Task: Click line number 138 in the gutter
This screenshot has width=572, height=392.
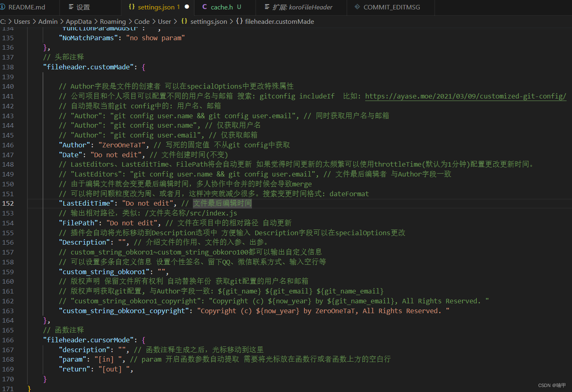Action: [8, 67]
